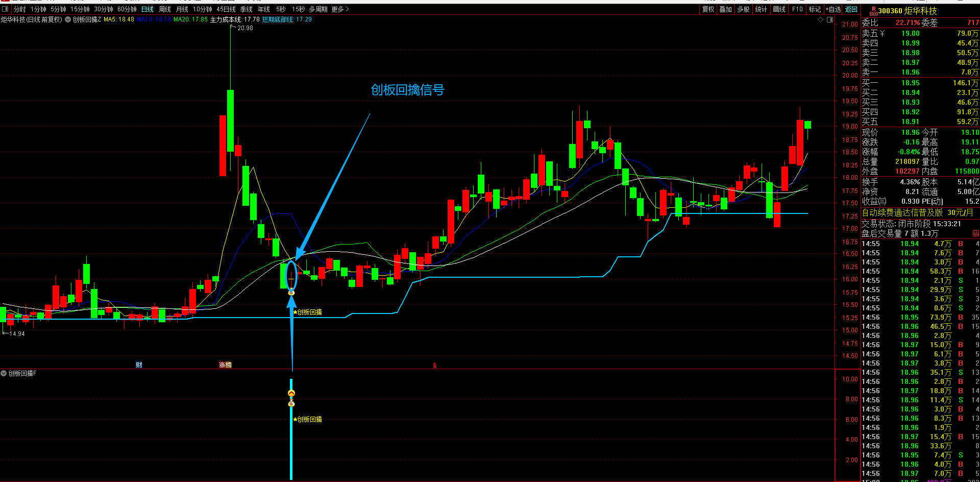Toggle the side panel icon above the price axis
The height and width of the screenshot is (482, 980).
click(x=830, y=20)
